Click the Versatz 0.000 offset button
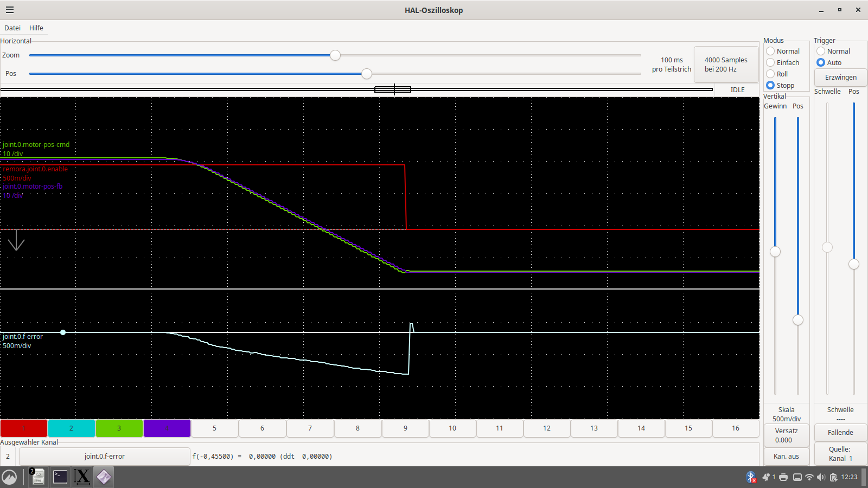868x488 pixels. pos(786,435)
